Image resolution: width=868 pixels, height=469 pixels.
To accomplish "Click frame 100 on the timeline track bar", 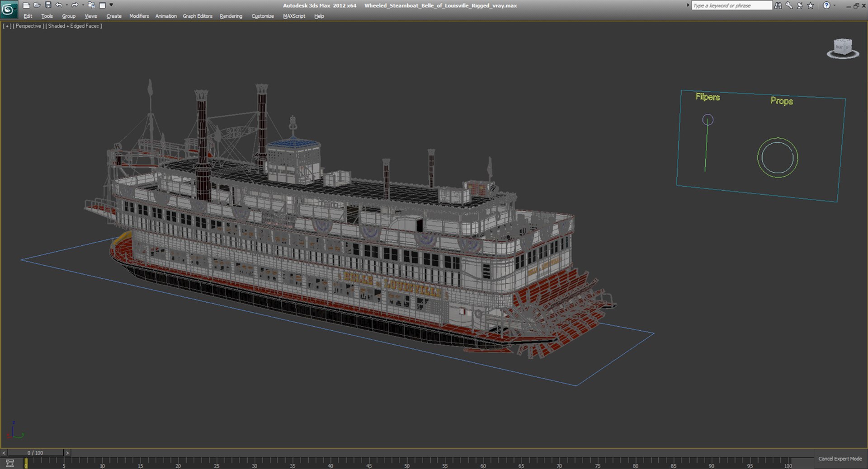I will (788, 463).
